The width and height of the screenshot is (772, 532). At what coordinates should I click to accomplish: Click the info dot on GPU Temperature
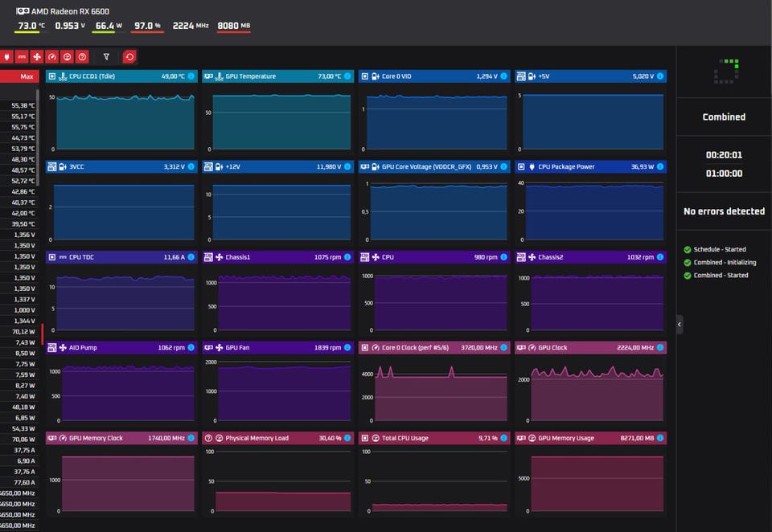347,76
